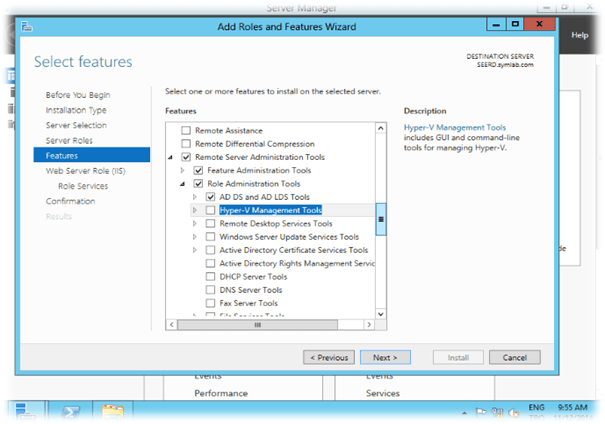
Task: Uncheck AD DS and AD LDS Tools
Action: 210,197
